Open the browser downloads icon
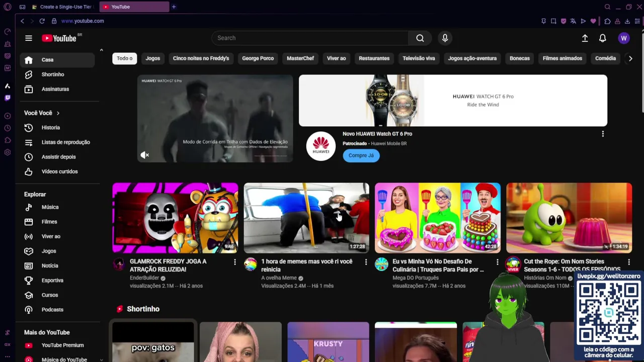This screenshot has height=362, width=644. coord(627,21)
